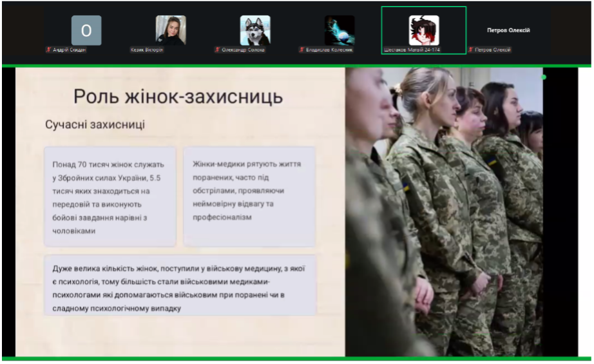
Task: Select the bottom card about військову медицину
Action: (x=180, y=285)
